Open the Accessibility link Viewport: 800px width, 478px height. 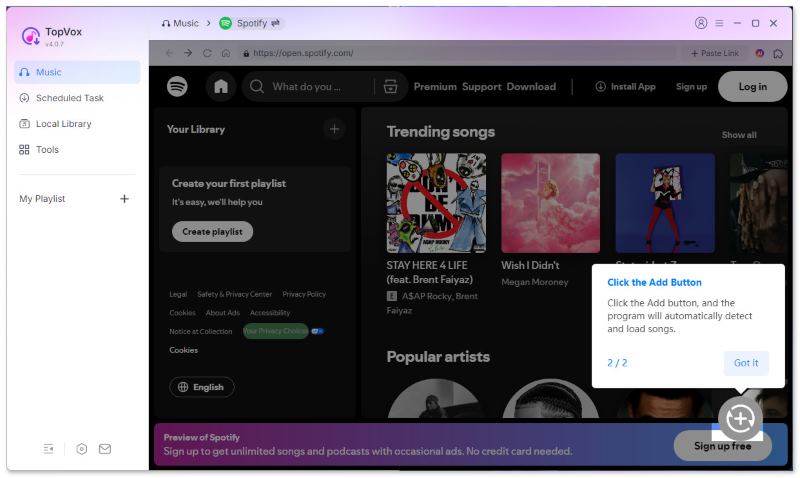coord(270,313)
